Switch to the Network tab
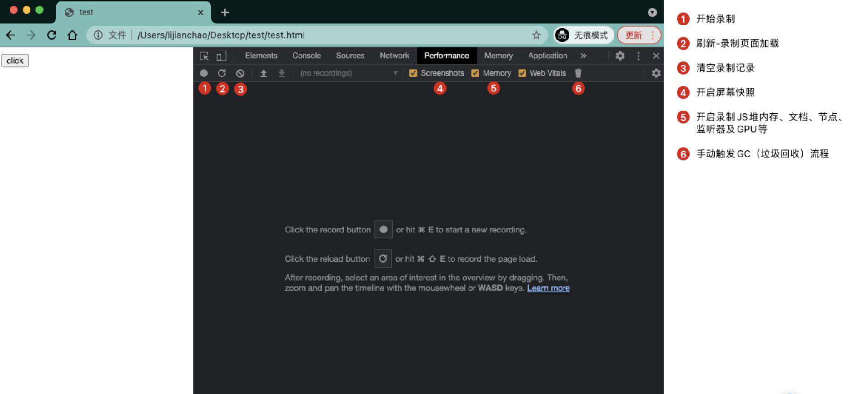Viewport: 868px width, 394px height. click(x=394, y=56)
